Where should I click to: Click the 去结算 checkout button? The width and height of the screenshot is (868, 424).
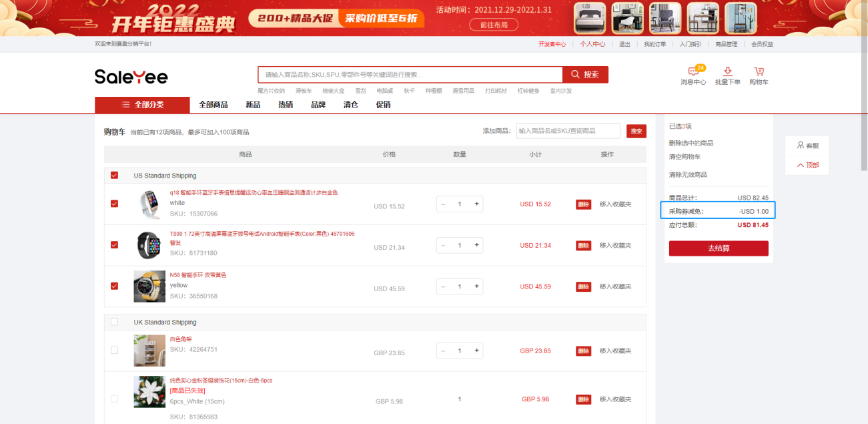719,248
